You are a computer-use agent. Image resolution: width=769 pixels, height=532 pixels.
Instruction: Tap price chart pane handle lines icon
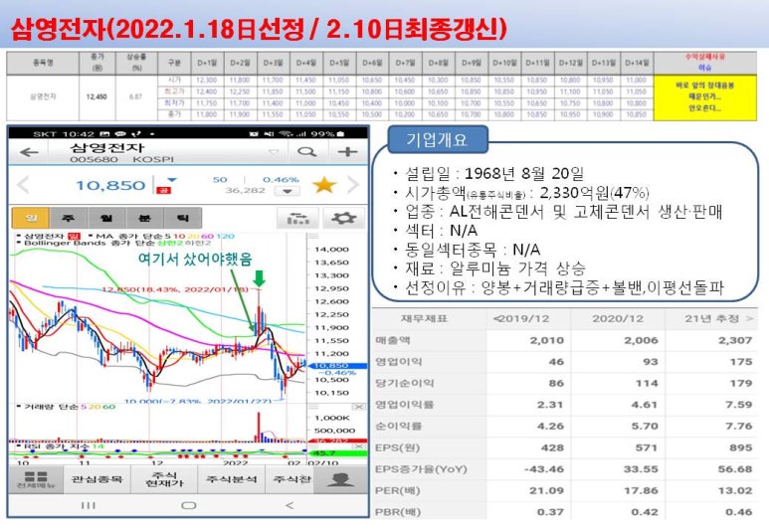tap(312, 237)
